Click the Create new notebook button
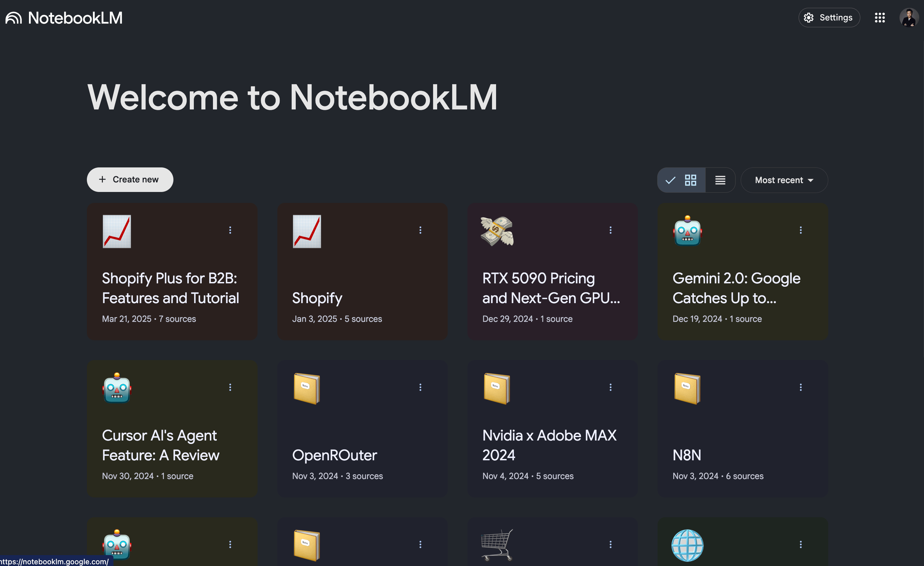The height and width of the screenshot is (566, 924). (130, 179)
